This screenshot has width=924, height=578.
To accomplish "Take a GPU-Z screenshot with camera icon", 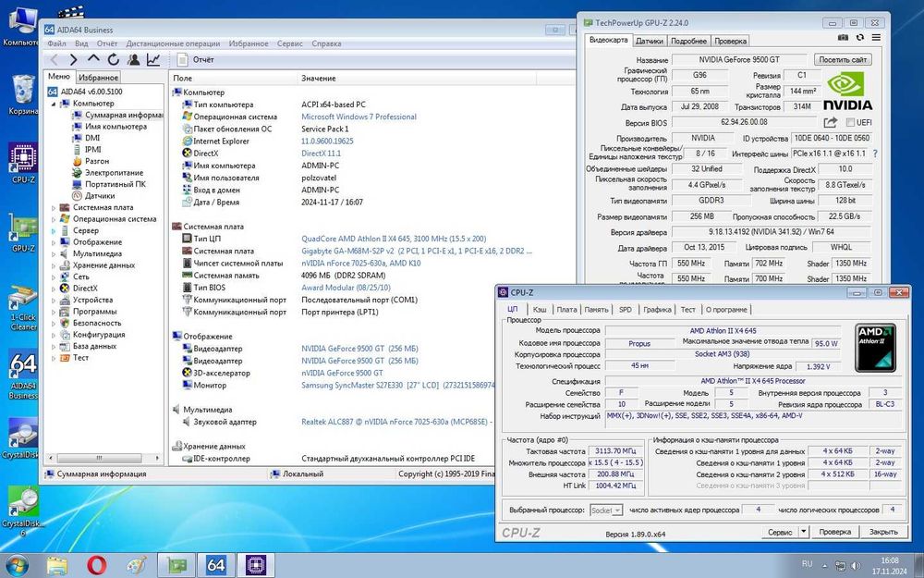I will [844, 38].
